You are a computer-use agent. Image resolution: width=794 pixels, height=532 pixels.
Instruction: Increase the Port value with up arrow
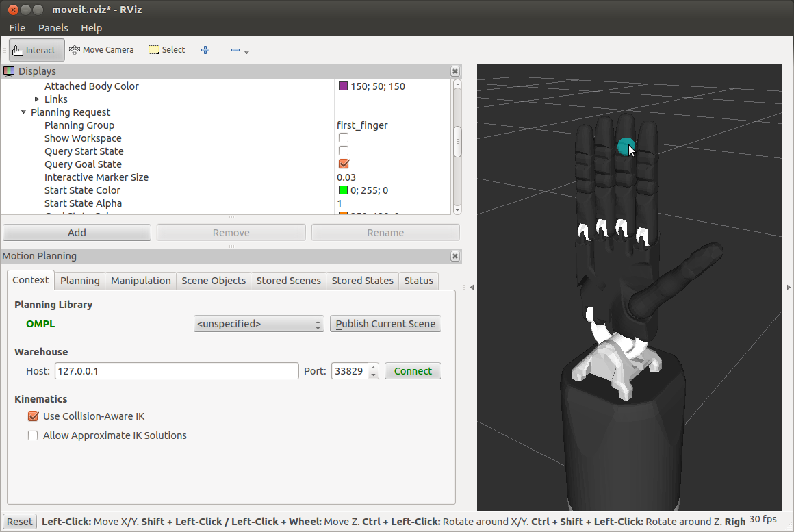[x=373, y=367]
